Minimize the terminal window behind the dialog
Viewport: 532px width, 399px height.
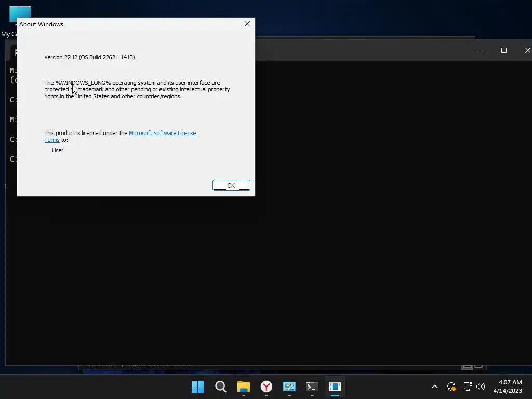480,50
